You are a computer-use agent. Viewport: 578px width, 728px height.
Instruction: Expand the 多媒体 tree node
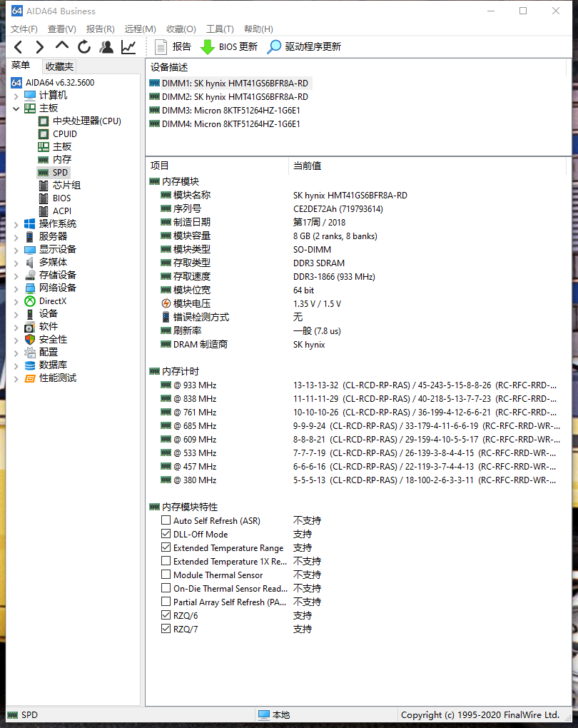(16, 263)
